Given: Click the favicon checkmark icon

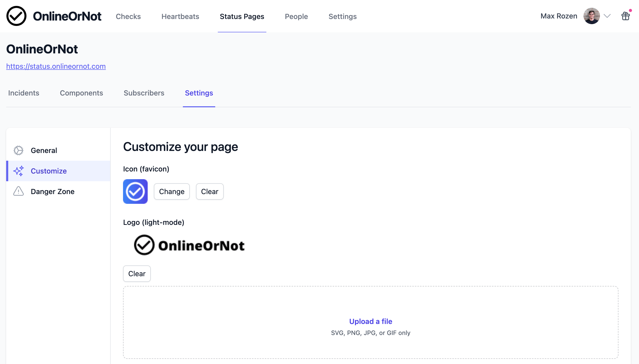Looking at the screenshot, I should (136, 191).
